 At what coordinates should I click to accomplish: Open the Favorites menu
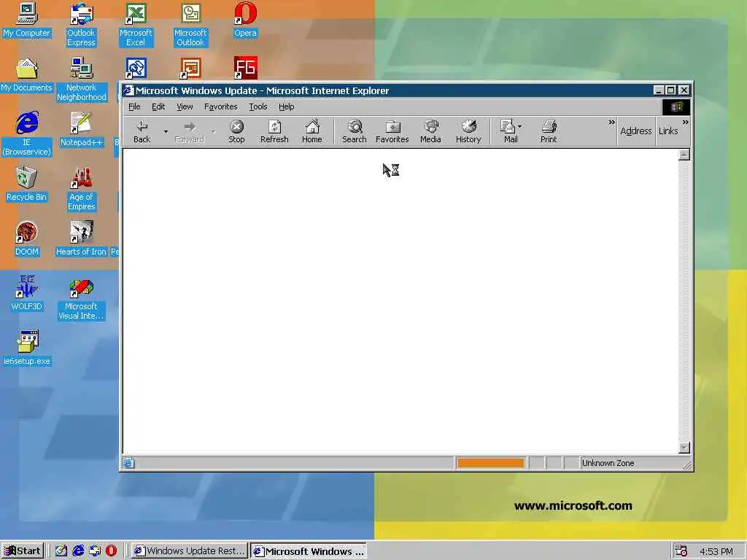(221, 106)
